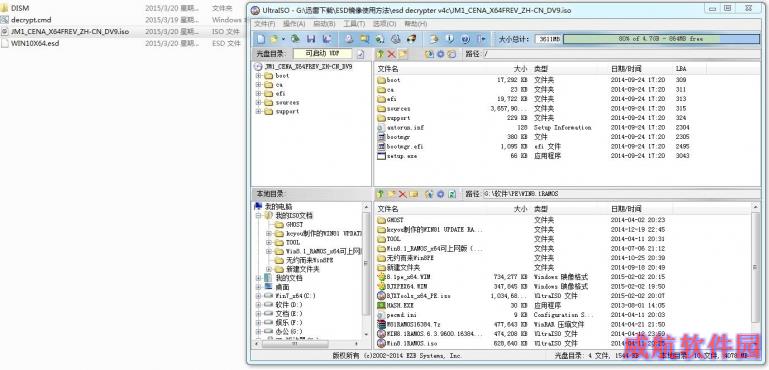Click the green Open CD/DVD icon
The height and width of the screenshot is (370, 769).
pos(295,39)
